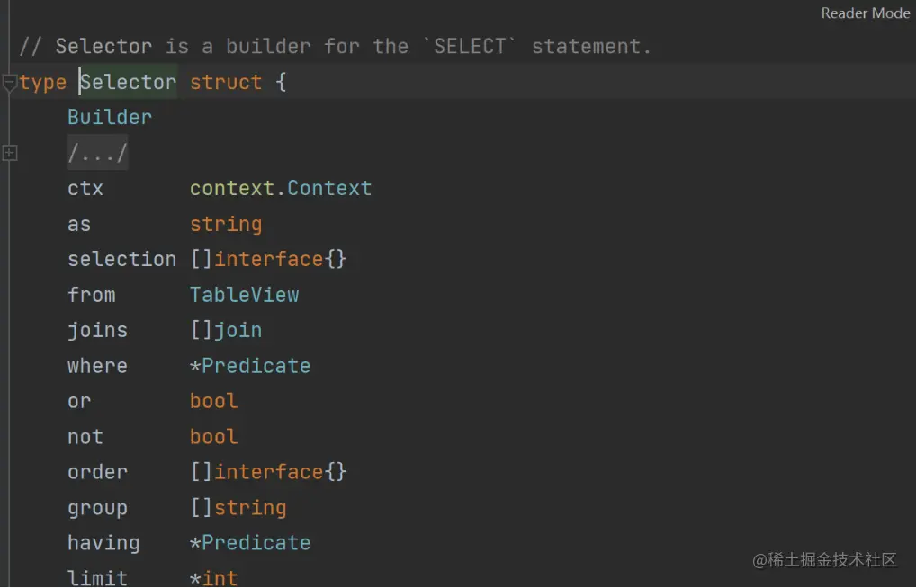
Task: Click the group field name
Action: point(97,508)
